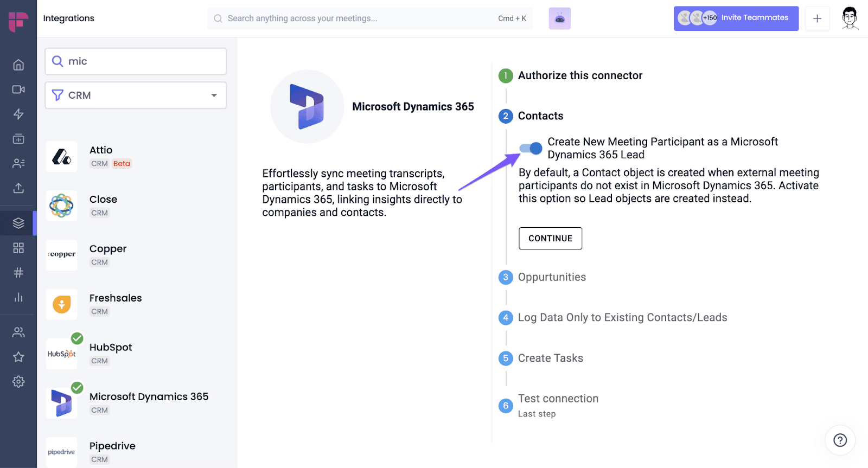Open the Home icon in sidebar

[18, 65]
